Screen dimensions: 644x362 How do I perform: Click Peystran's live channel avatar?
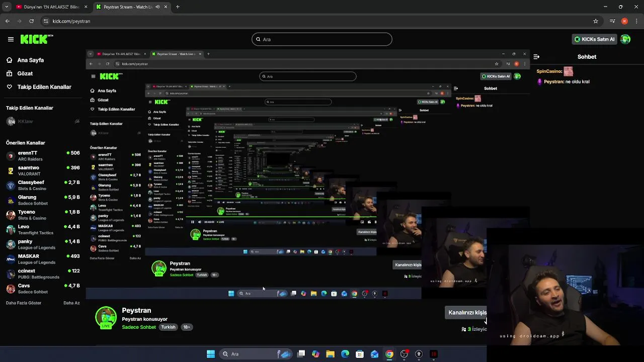pos(106,318)
